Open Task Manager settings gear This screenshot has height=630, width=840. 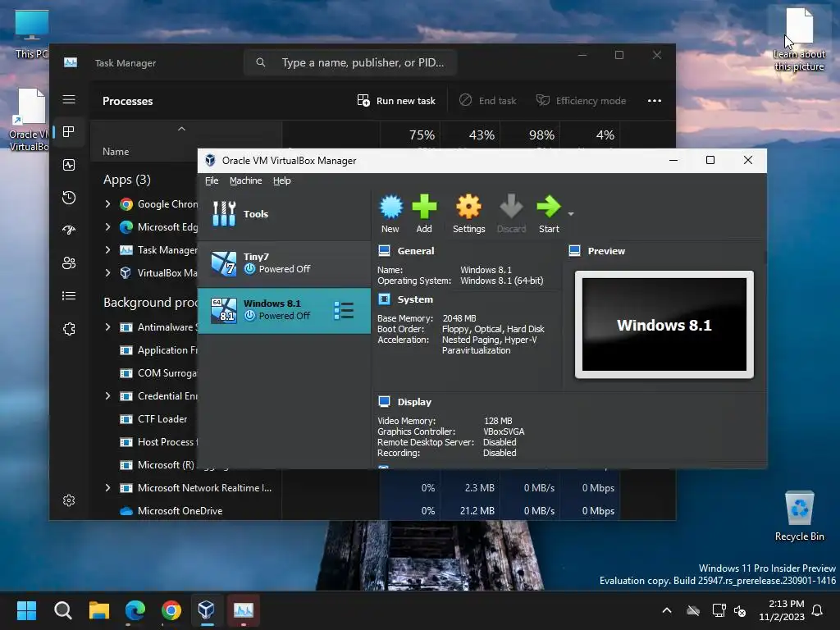point(69,500)
